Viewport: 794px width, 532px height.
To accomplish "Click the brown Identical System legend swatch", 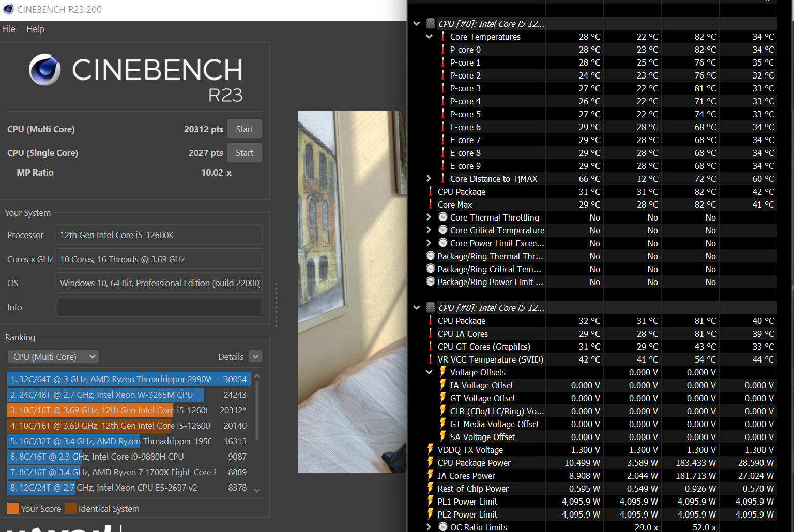I will (x=70, y=509).
